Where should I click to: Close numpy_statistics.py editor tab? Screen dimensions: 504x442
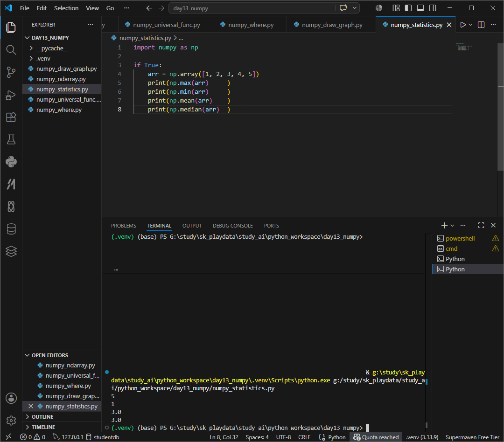tap(449, 25)
